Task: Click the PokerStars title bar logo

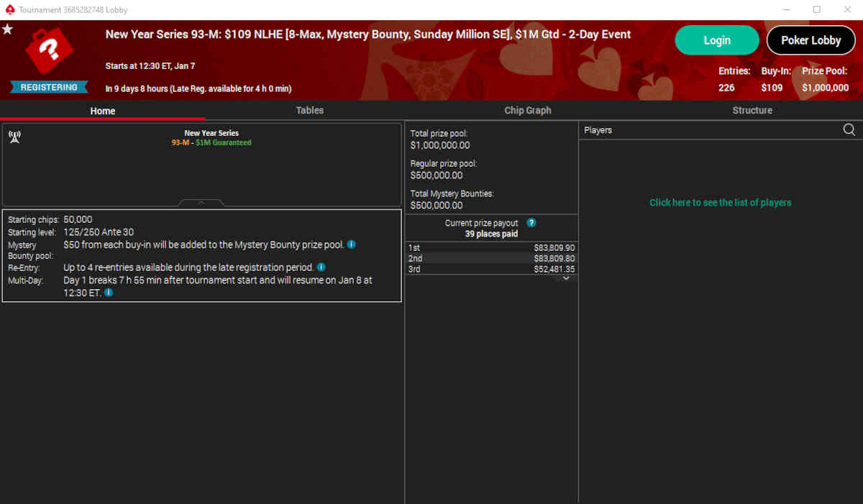Action: coord(9,9)
